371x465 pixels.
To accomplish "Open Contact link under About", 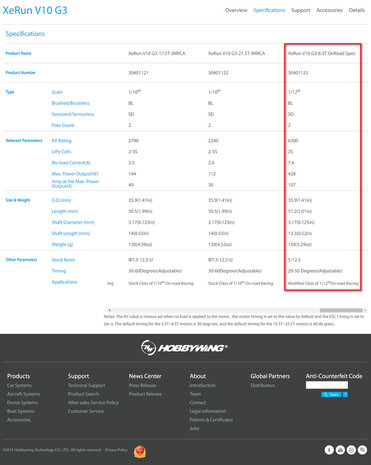I will point(198,403).
